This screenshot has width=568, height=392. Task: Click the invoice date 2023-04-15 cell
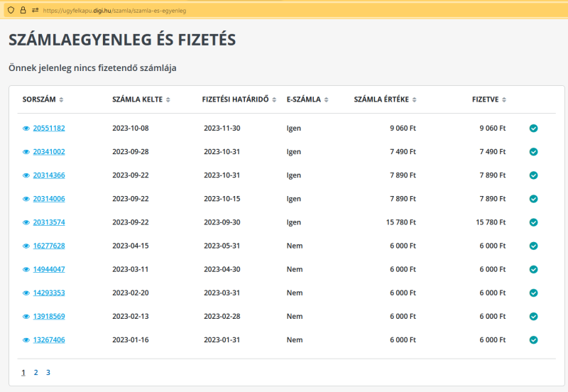point(131,246)
